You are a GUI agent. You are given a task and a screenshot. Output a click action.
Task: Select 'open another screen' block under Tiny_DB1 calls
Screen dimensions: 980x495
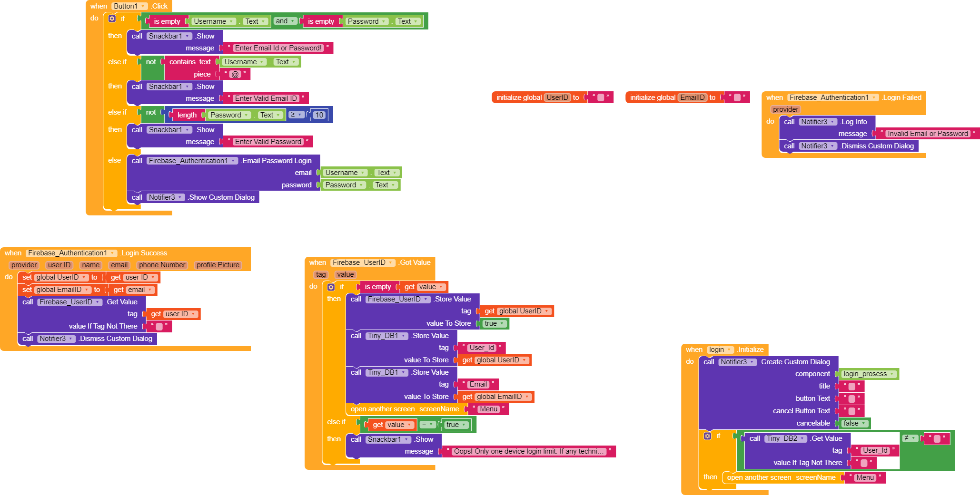pyautogui.click(x=405, y=409)
